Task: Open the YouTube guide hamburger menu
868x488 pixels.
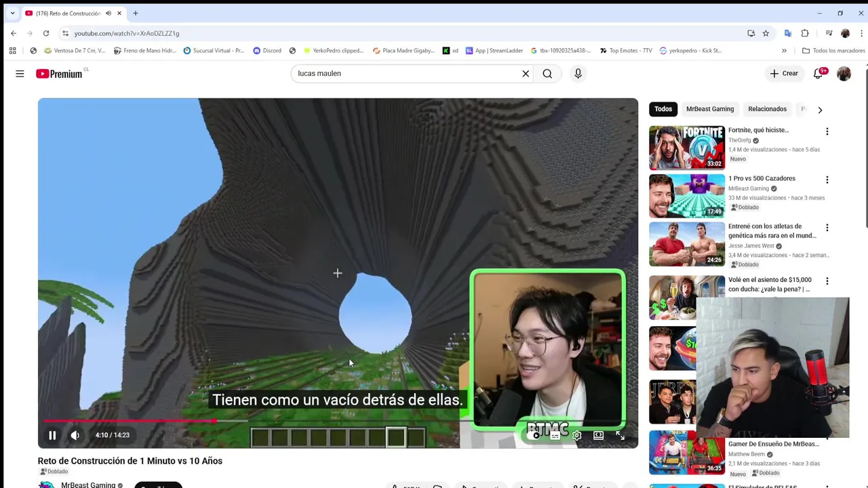Action: [20, 73]
